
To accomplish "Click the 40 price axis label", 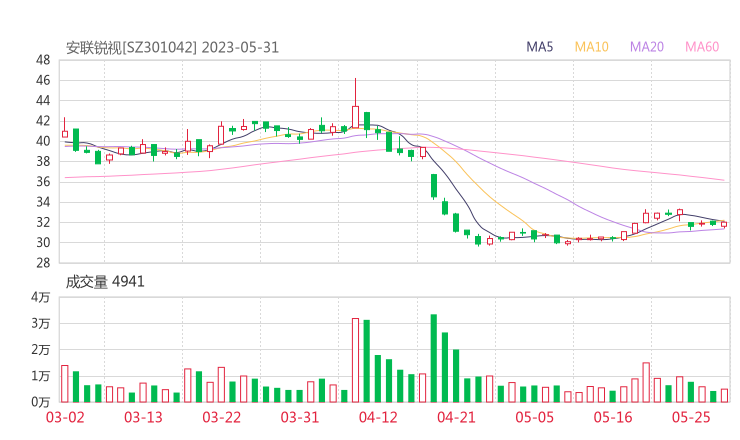I will 43,141.
